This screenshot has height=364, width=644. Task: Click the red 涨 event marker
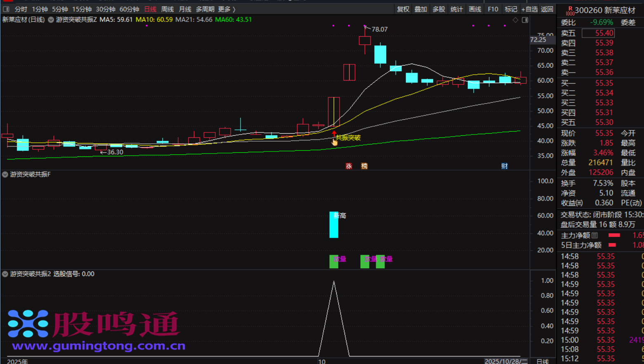pyautogui.click(x=349, y=166)
